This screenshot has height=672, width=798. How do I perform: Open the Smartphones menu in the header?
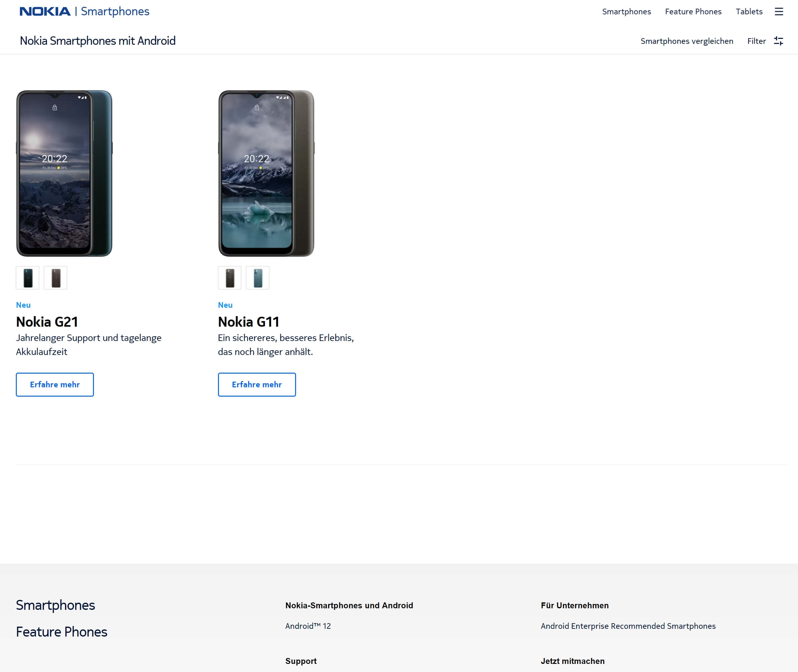(x=627, y=12)
